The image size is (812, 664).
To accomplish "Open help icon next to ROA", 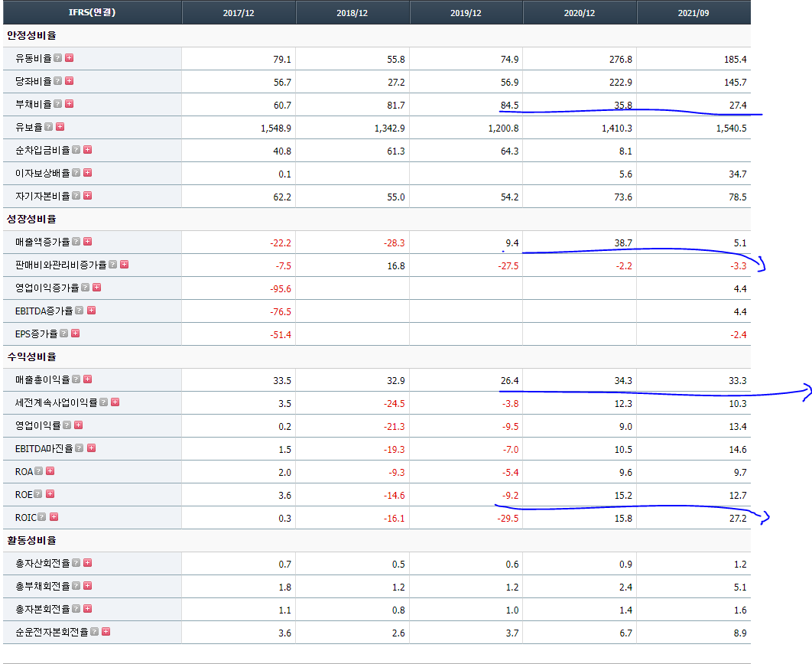I will (39, 470).
